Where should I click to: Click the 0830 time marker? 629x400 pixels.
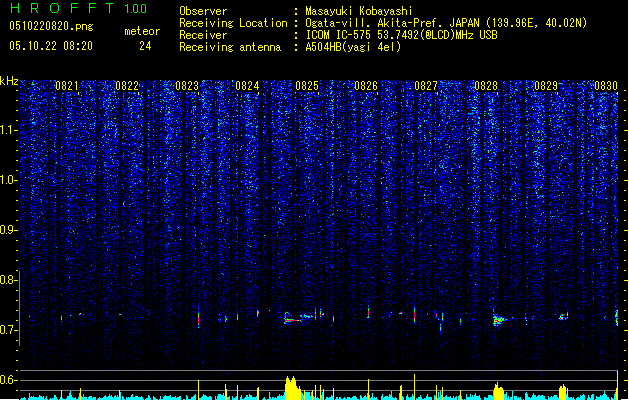click(x=606, y=86)
